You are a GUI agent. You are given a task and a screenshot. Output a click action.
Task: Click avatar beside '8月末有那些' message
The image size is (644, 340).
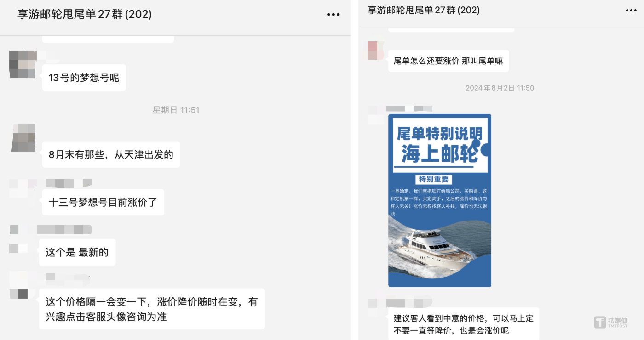(23, 138)
